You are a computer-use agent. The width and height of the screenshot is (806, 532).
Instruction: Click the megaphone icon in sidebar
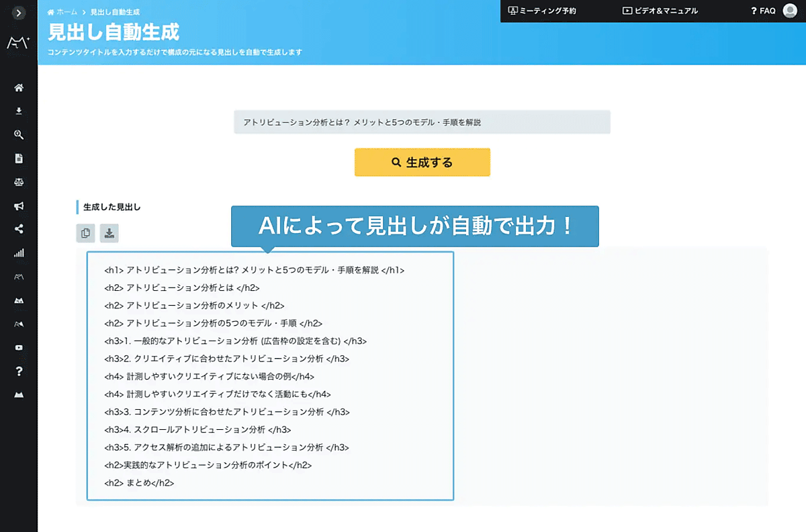point(19,206)
